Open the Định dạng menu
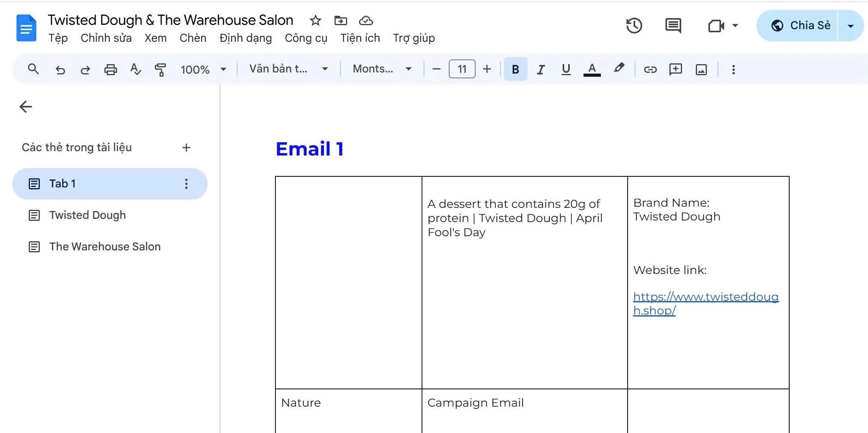Screen dimensions: 868x433 [x=245, y=38]
